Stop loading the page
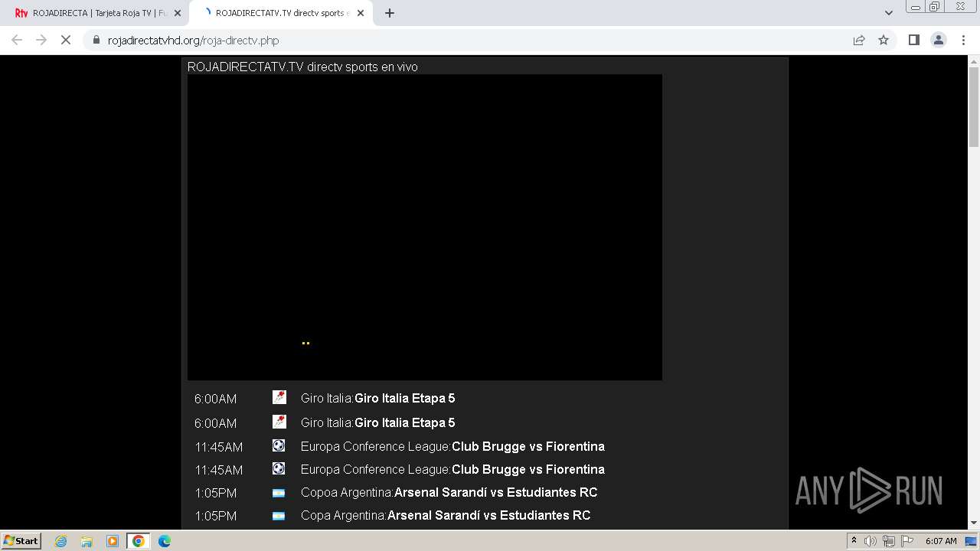Viewport: 980px width, 551px height. [66, 40]
